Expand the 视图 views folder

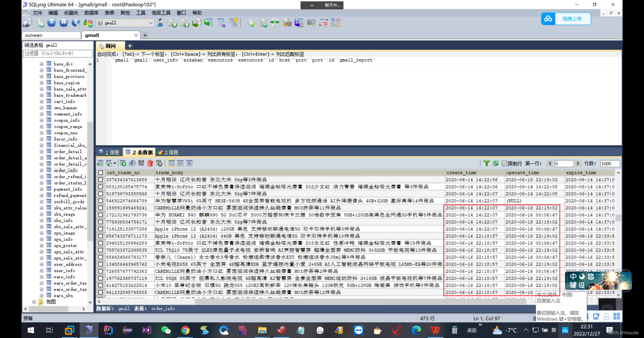[x=34, y=302]
